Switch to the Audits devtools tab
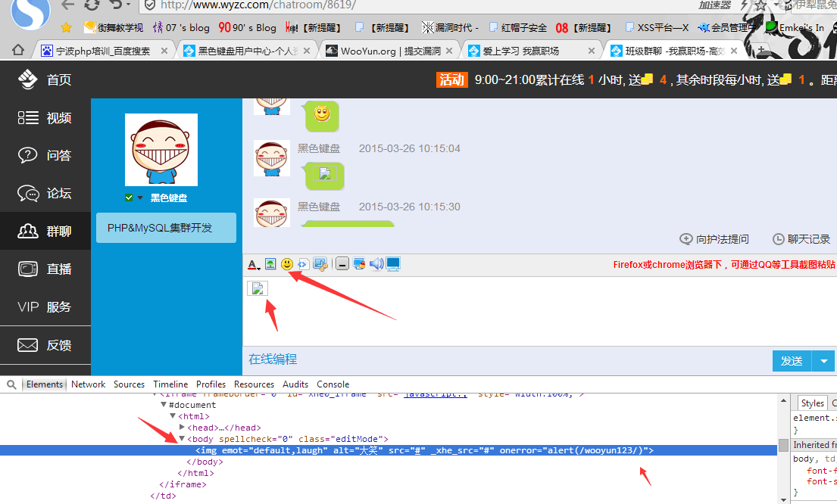This screenshot has height=504, width=837. point(295,384)
